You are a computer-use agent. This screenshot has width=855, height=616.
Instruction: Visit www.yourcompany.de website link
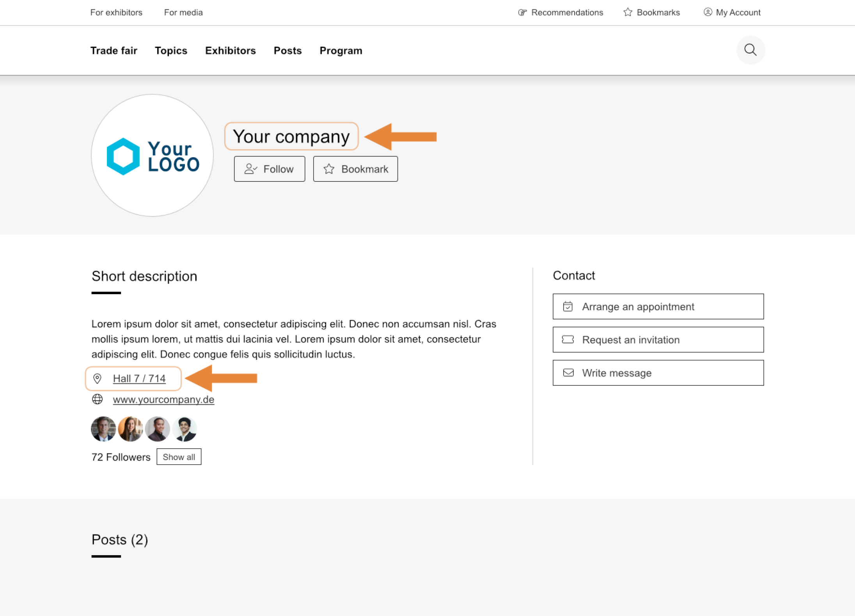(x=163, y=399)
